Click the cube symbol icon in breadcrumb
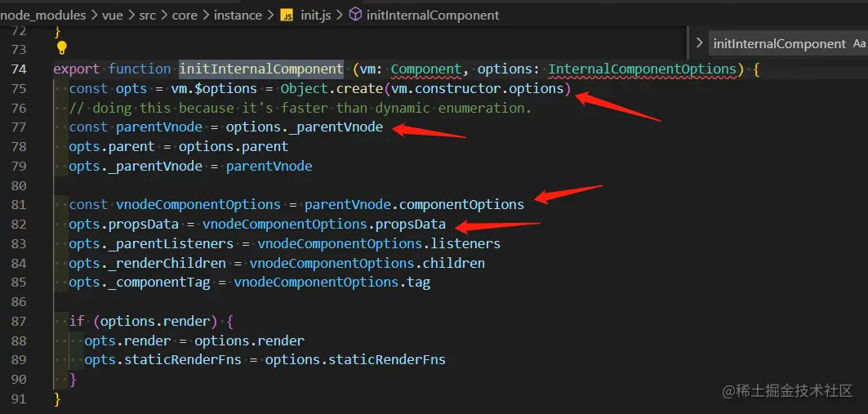The image size is (868, 414). tap(356, 16)
